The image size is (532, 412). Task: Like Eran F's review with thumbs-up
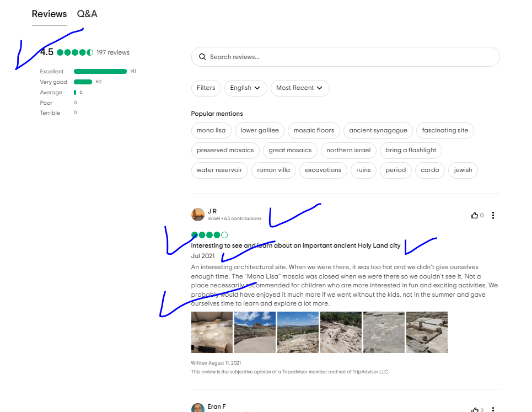click(474, 410)
